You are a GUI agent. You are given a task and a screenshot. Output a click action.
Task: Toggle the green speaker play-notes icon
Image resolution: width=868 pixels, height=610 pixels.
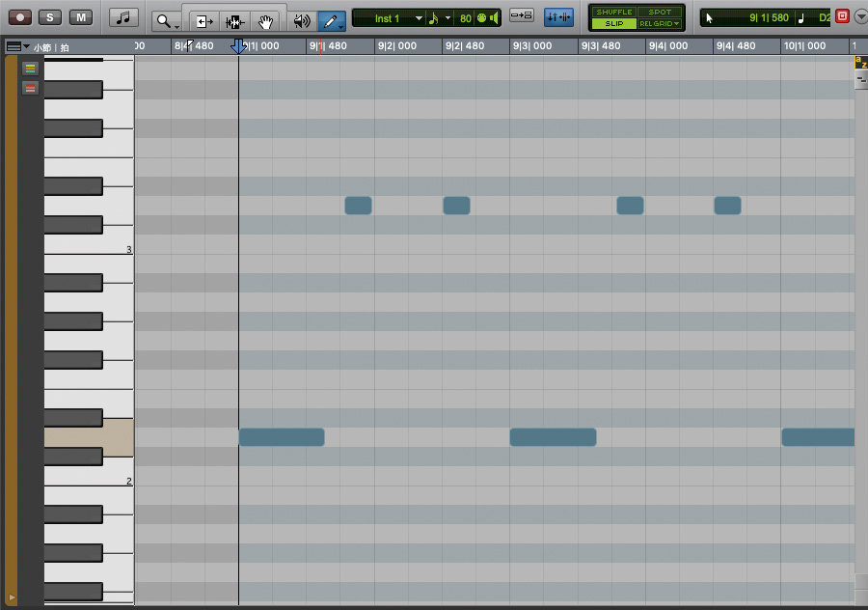pos(494,18)
